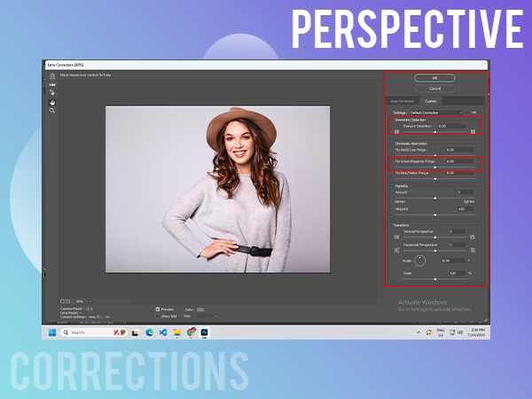Click left Horizontal Perspective tilt icon
This screenshot has height=399, width=532.
pyautogui.click(x=396, y=250)
